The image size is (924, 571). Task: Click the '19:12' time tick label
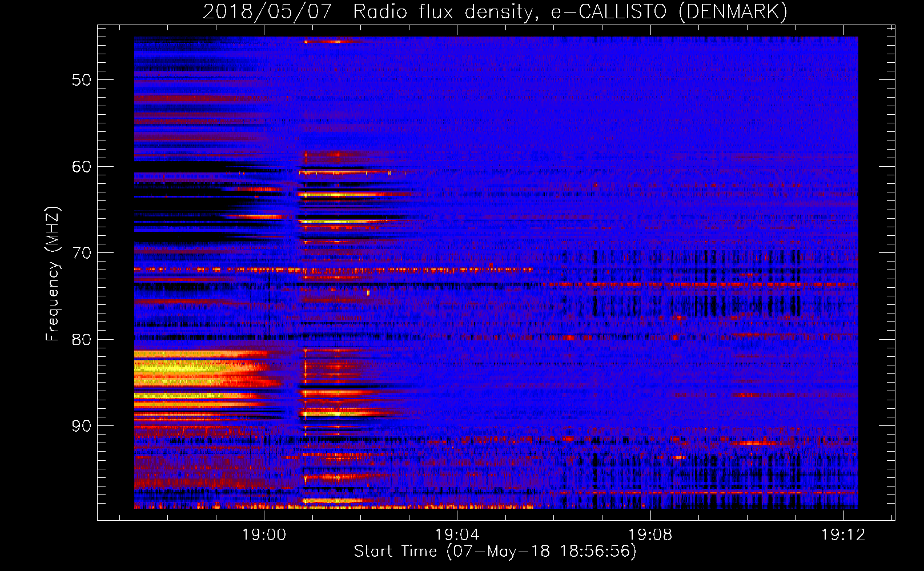click(x=843, y=535)
